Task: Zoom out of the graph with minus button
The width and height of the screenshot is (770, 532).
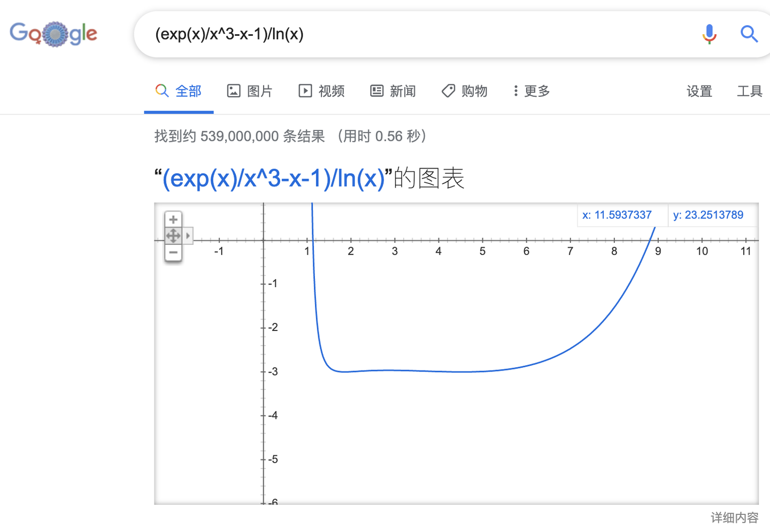Action: (x=173, y=252)
